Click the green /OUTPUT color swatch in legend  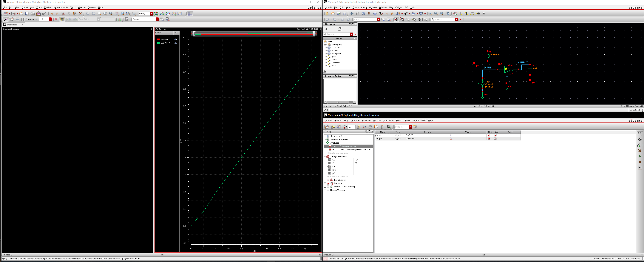coord(158,43)
